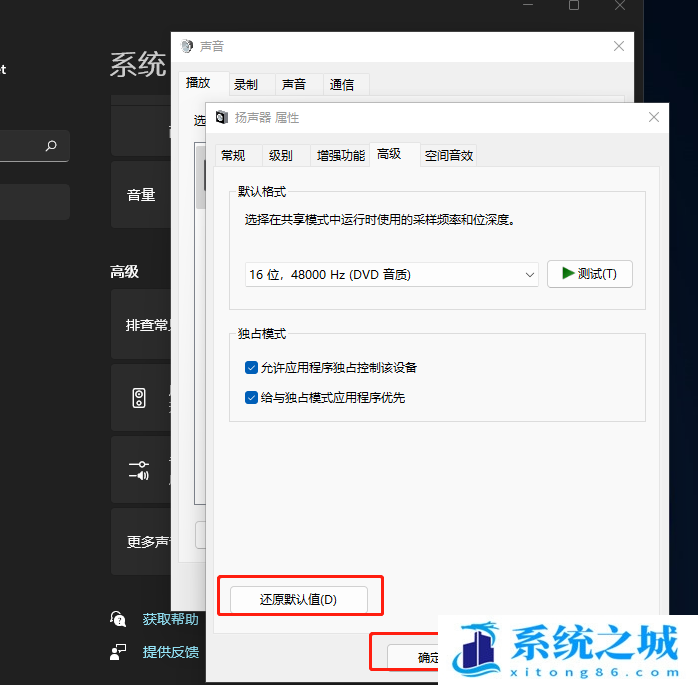Open the 音量 settings row
Image resolution: width=698 pixels, height=685 pixels.
click(x=141, y=195)
